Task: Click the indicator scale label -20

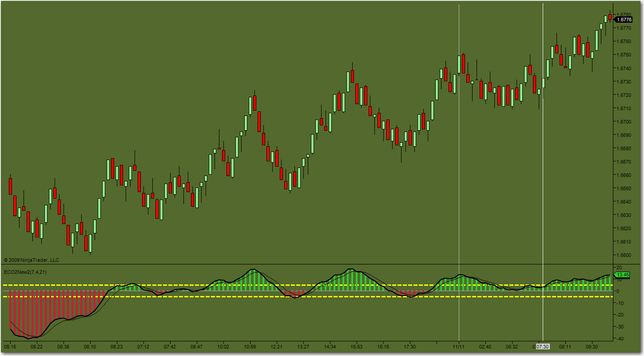Action: 620,315
